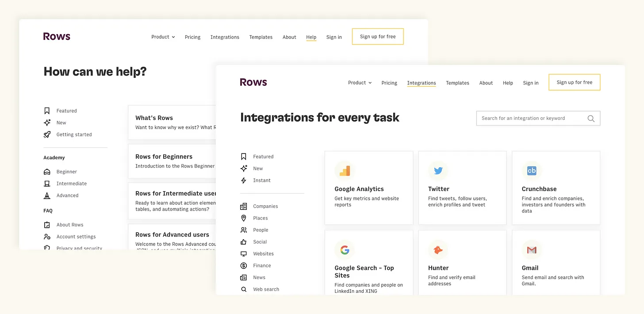Viewport: 644px width, 314px height.
Task: Click the Websites monitor icon
Action: 244,254
